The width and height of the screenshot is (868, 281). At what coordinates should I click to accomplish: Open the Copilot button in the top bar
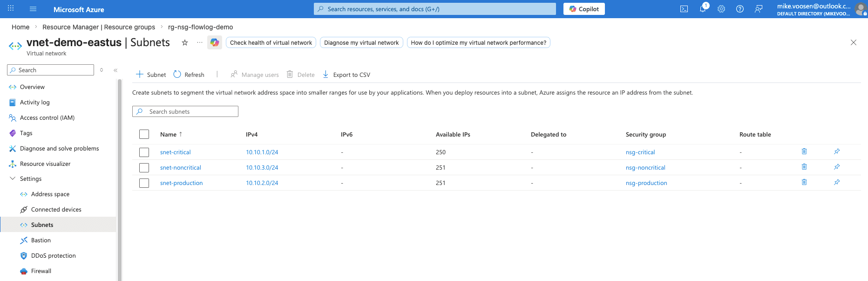click(x=584, y=9)
